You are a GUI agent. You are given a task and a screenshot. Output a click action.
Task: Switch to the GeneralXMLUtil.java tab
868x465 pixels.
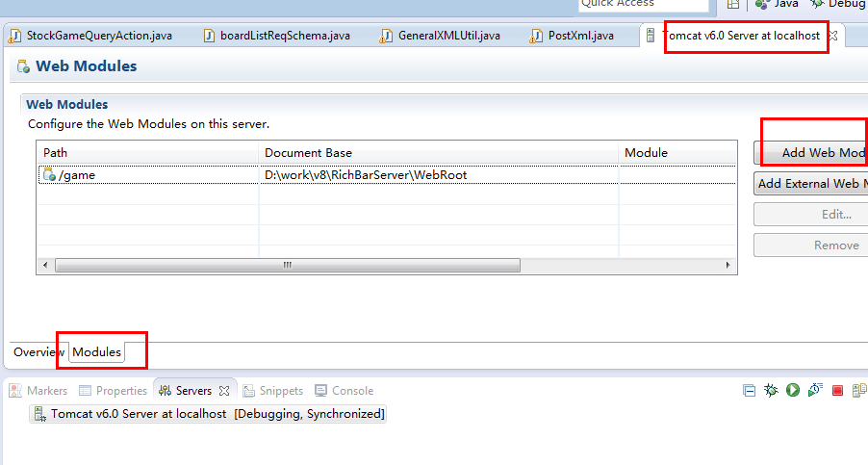pos(440,36)
